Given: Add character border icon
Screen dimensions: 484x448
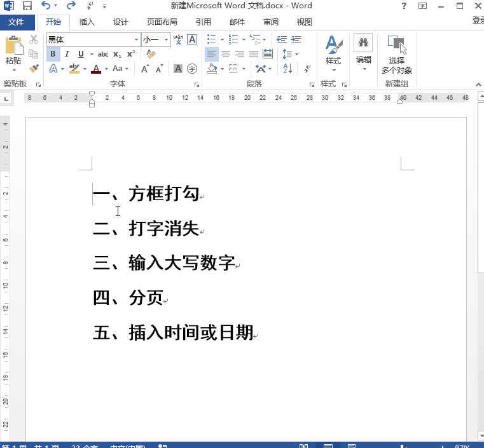Looking at the screenshot, I should (x=192, y=39).
